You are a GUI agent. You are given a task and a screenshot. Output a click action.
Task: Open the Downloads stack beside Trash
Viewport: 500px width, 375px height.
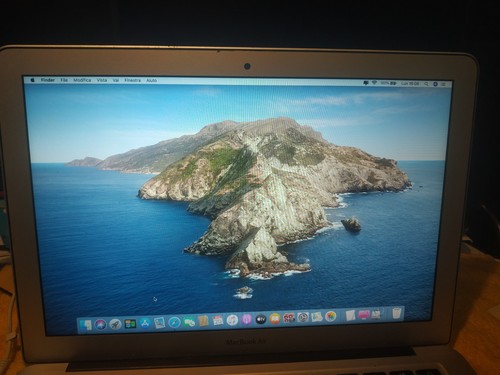[376, 314]
